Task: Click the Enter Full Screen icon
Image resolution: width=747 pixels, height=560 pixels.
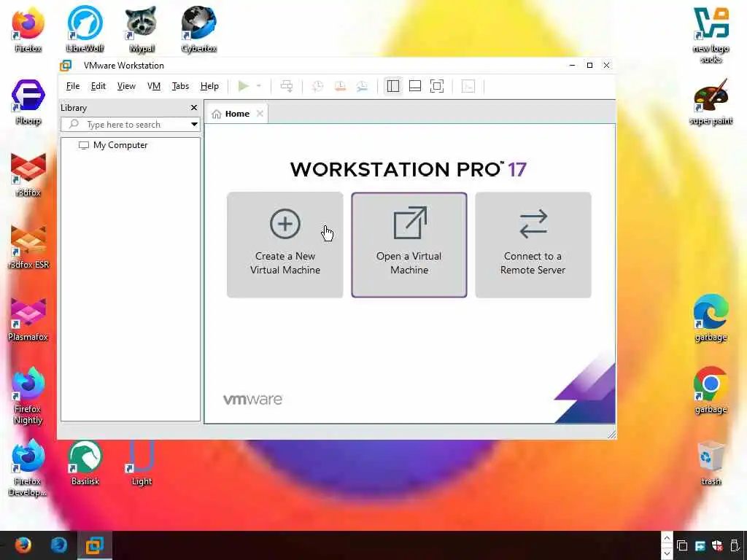Action: tap(437, 86)
